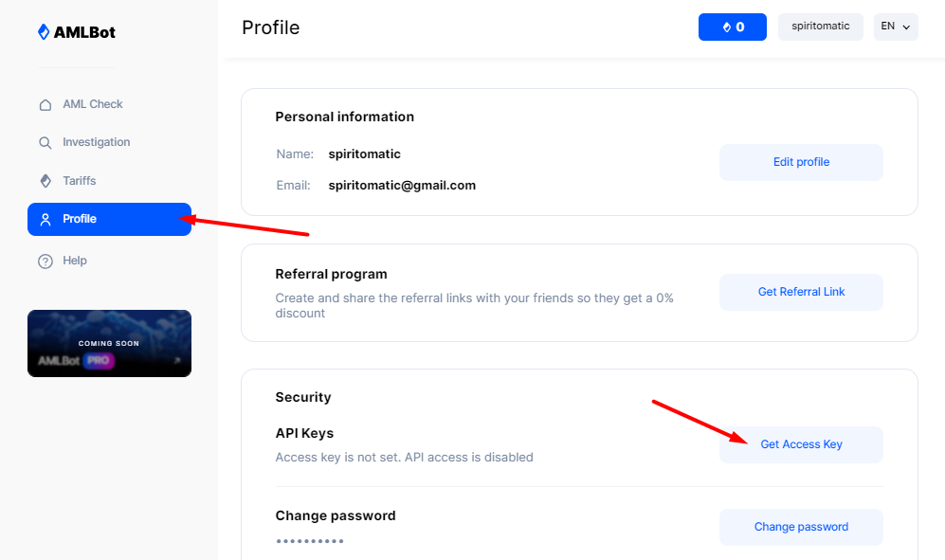
Task: Click the Get Referral Link button
Action: click(801, 292)
